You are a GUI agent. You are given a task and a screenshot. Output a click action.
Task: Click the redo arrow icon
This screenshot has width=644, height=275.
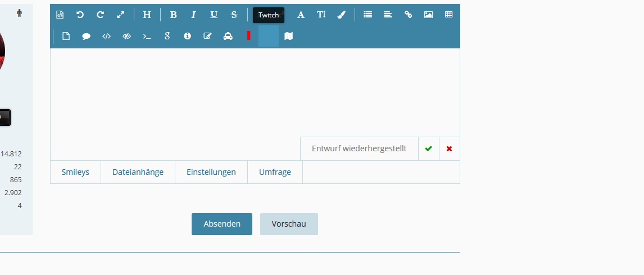(x=100, y=15)
